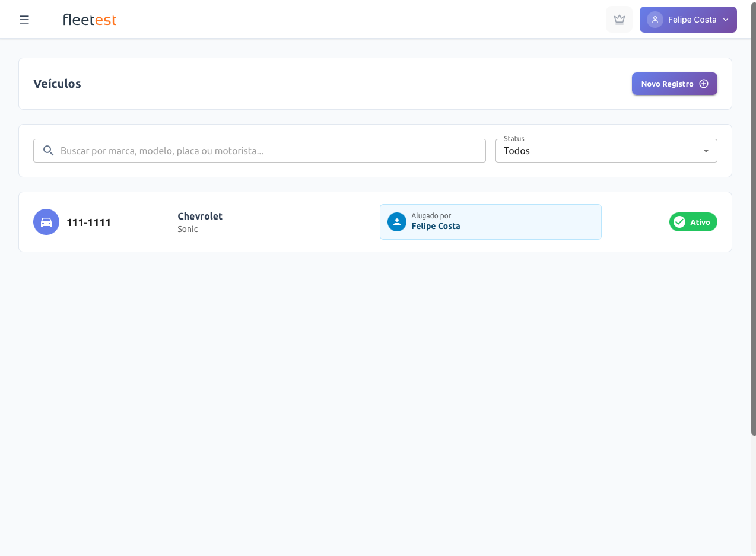
Task: Expand the Felipe Costa account chevron
Action: (726, 20)
